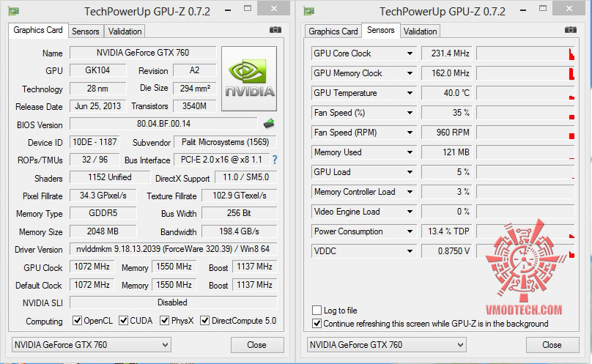The image size is (592, 364).
Task: Enable the Log to file checkbox
Action: tap(317, 311)
